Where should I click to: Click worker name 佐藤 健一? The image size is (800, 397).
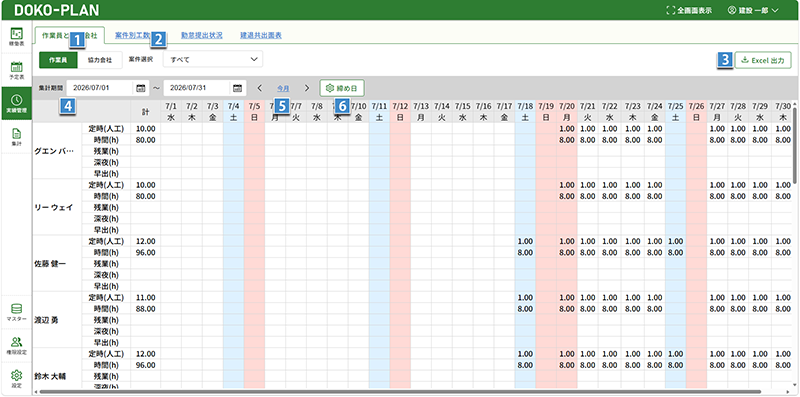(x=50, y=264)
